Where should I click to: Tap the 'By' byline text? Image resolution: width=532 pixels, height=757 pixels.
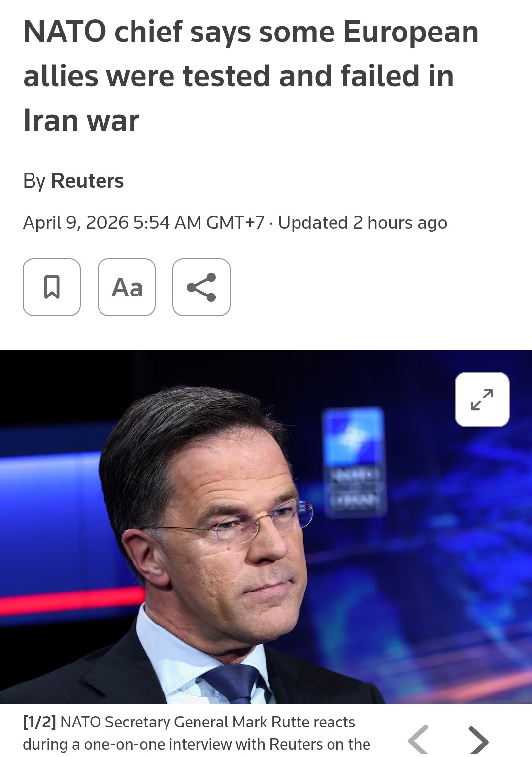pos(34,181)
